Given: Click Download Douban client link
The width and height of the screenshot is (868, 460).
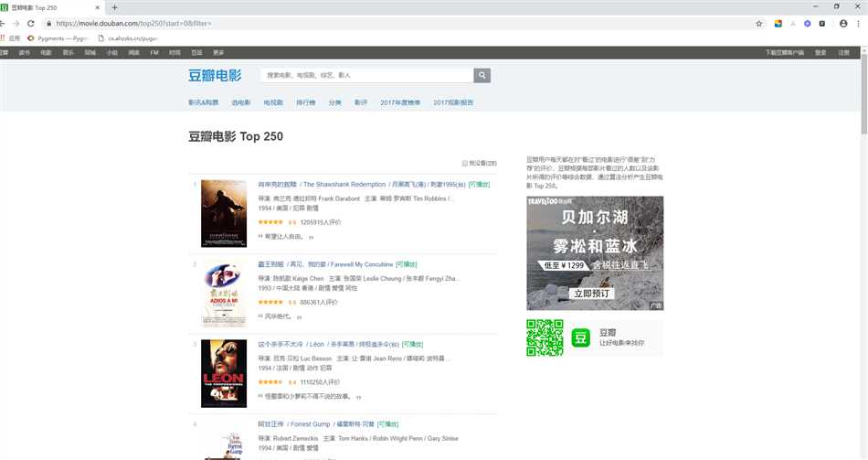Looking at the screenshot, I should [x=785, y=53].
